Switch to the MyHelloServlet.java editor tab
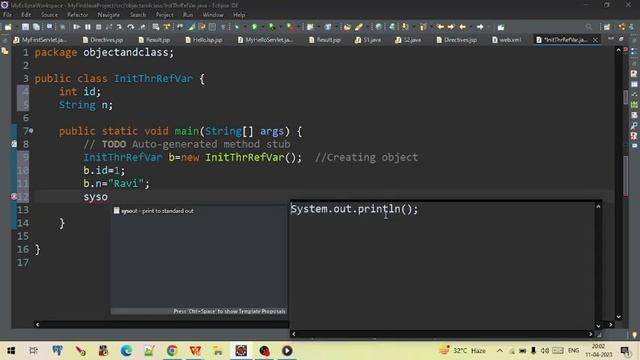 click(x=265, y=40)
